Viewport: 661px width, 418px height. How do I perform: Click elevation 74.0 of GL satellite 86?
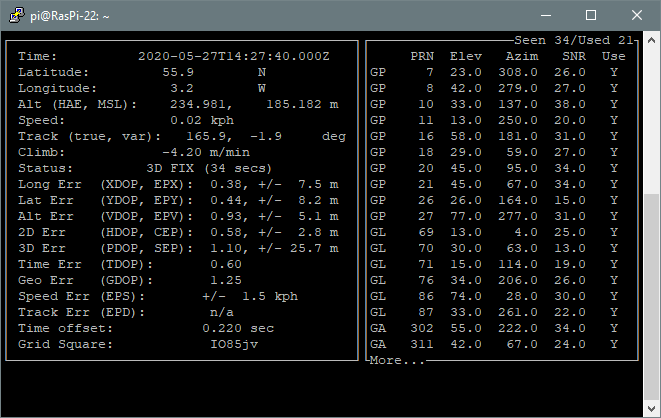tap(466, 297)
